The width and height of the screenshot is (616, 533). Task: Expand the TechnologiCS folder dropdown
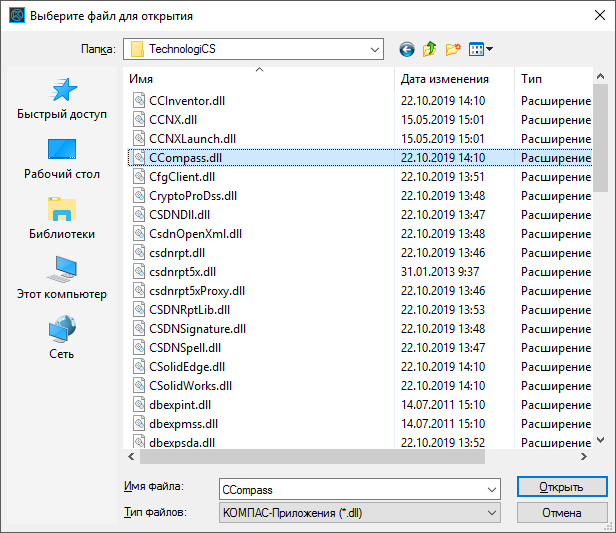[x=374, y=48]
